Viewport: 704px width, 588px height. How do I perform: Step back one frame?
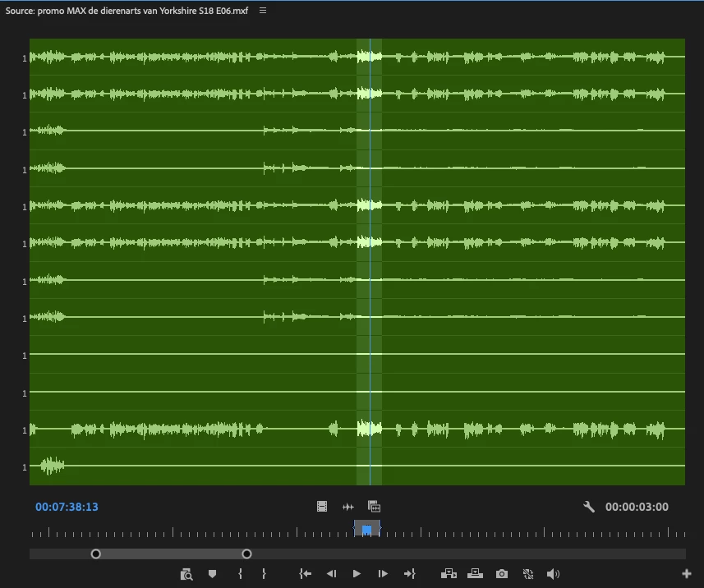(331, 574)
